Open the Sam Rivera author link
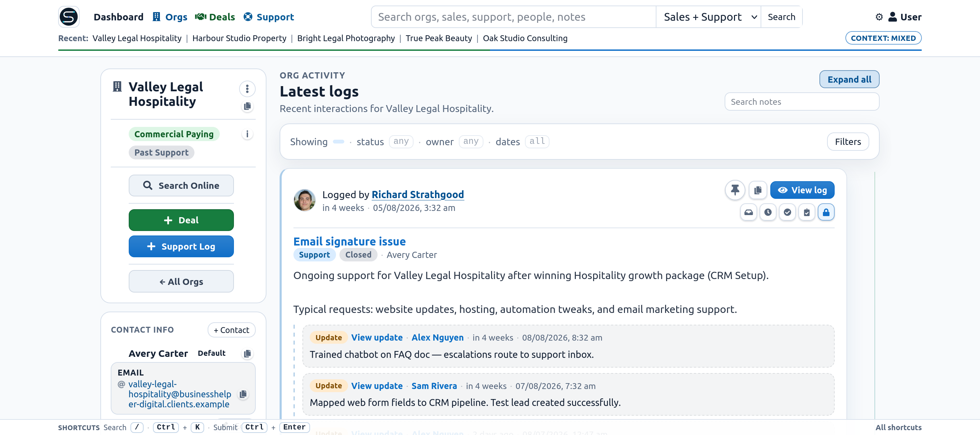Screen dimensions: 980x435 tap(434, 386)
